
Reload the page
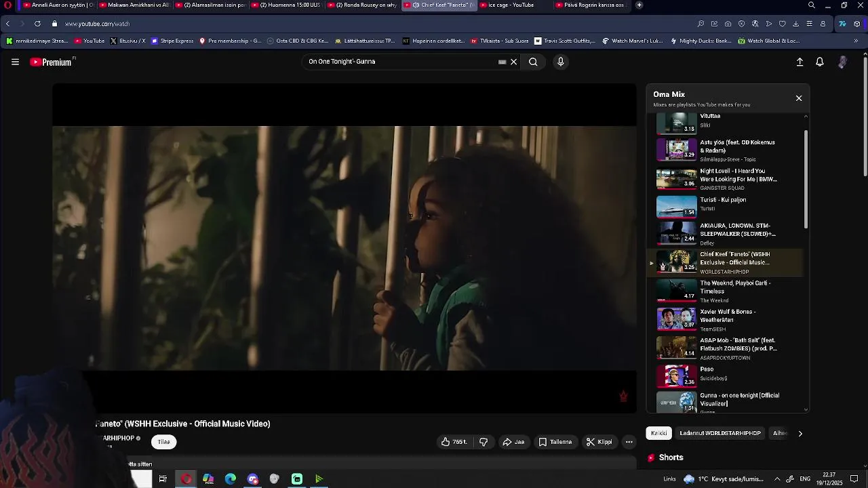coord(37,24)
